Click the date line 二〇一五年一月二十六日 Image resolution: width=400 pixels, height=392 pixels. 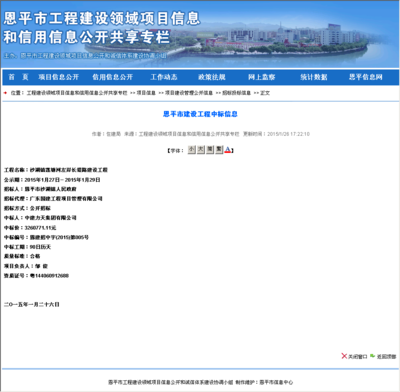pos(32,304)
